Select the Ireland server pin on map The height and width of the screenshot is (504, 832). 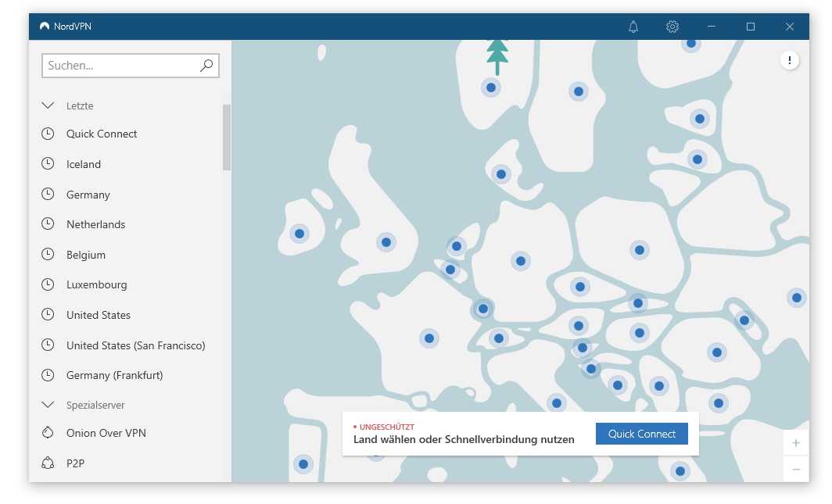pyautogui.click(x=299, y=234)
